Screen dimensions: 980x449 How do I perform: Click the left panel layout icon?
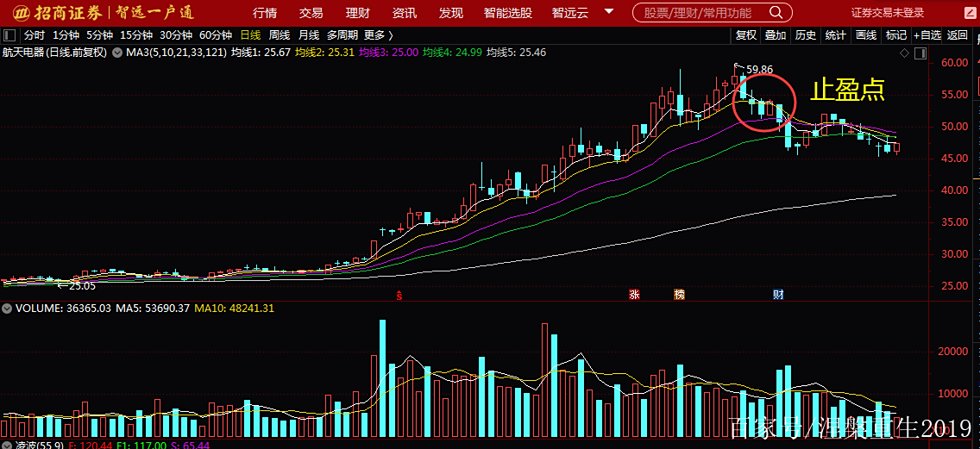(9, 35)
